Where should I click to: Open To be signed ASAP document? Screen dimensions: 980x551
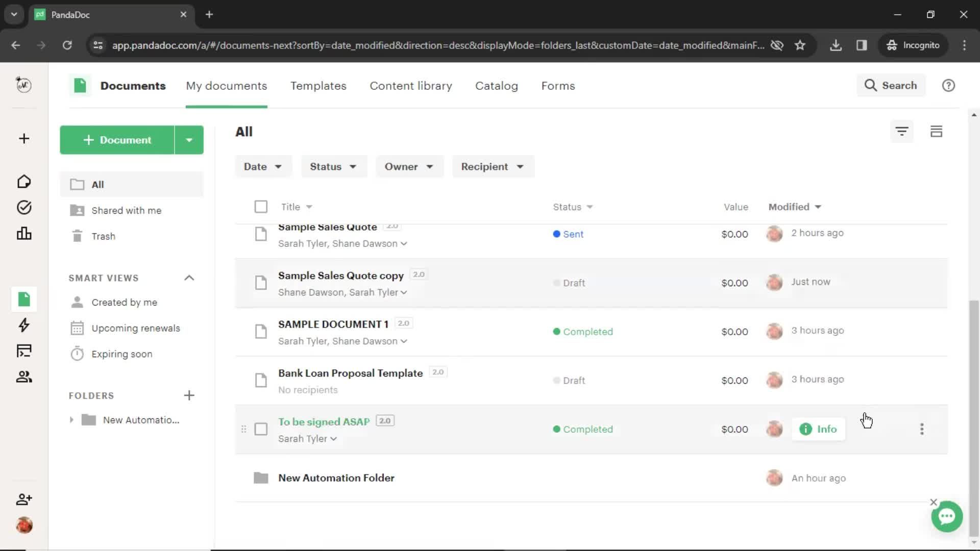[324, 422]
